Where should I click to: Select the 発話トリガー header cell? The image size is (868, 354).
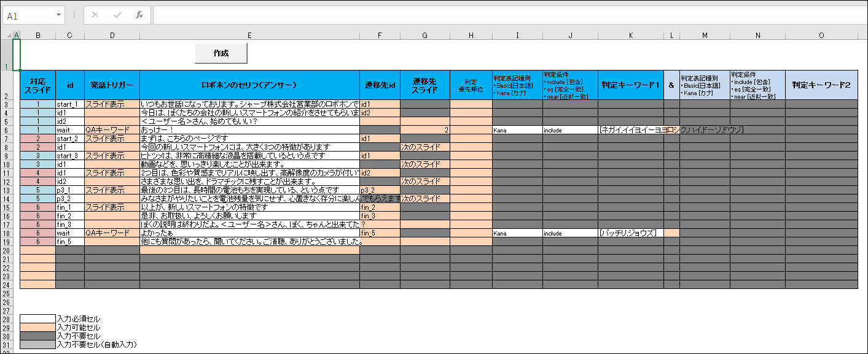[x=112, y=85]
